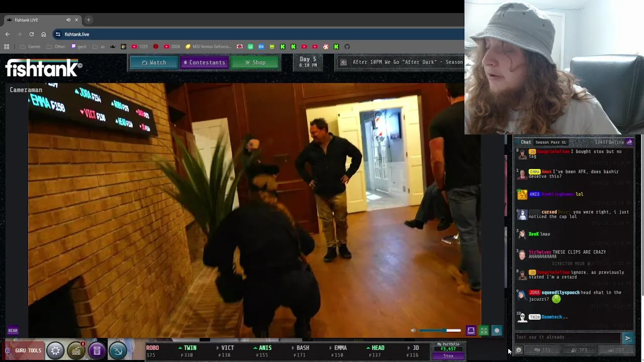The height and width of the screenshot is (362, 644).
Task: Click the HIGH quality badge
Action: click(x=13, y=330)
